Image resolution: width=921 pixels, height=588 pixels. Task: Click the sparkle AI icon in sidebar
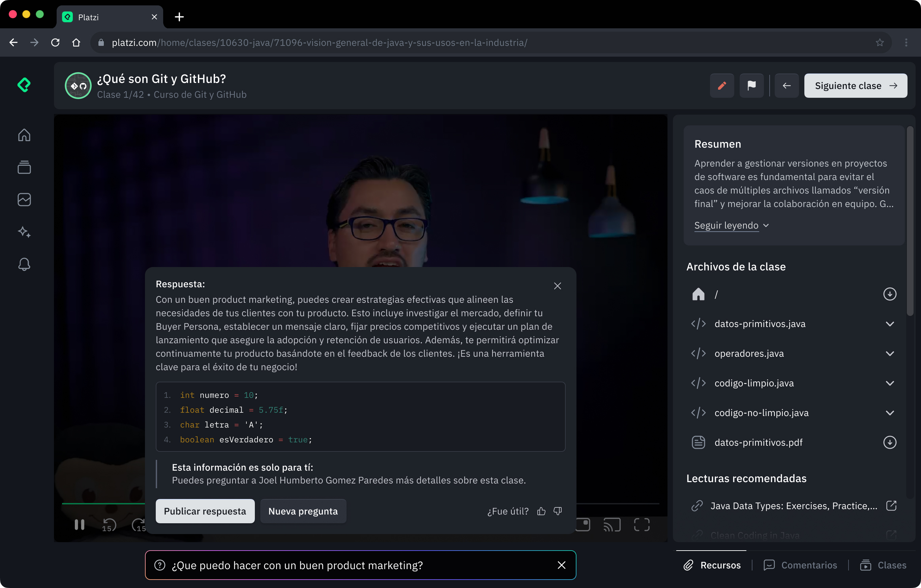(24, 232)
